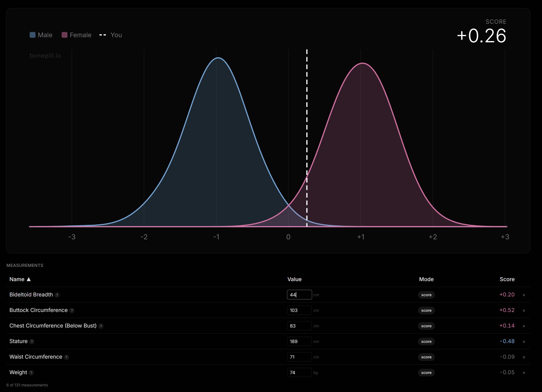542x392 pixels.
Task: Click help icon next to Bideltoid Breadth
Action: (x=57, y=295)
